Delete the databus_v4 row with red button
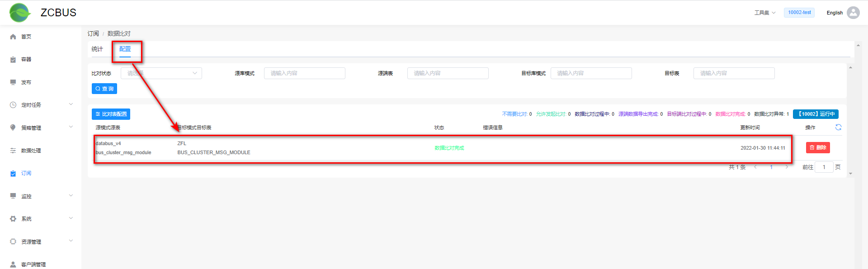Screen dimensions: 868x269 [x=817, y=147]
